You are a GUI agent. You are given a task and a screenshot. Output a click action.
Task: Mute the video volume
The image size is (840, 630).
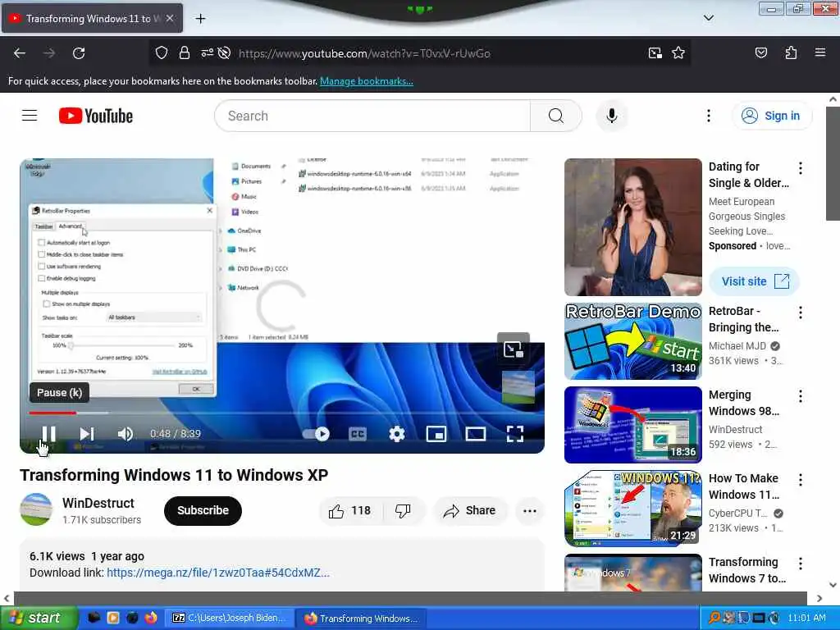126,434
